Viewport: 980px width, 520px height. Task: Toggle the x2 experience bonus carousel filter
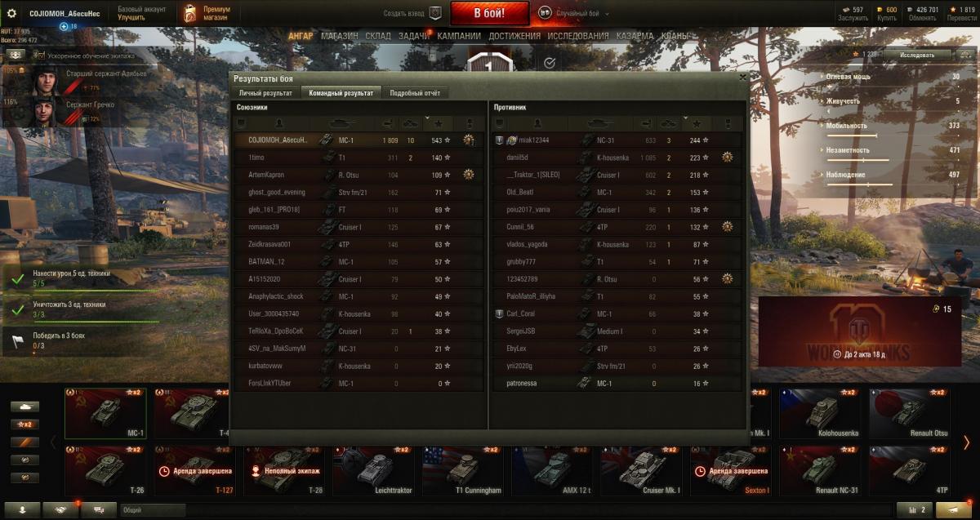click(x=24, y=424)
